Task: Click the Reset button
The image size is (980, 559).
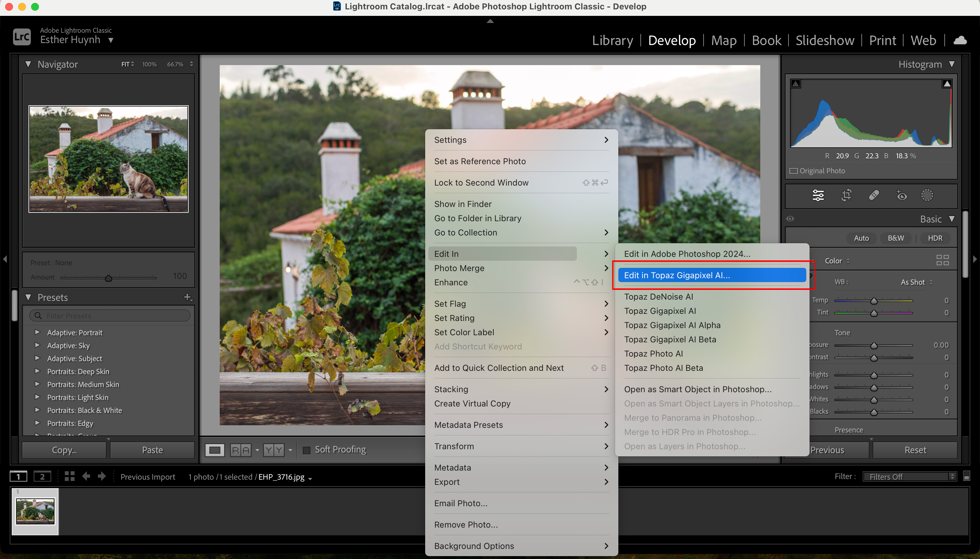Action: click(915, 450)
